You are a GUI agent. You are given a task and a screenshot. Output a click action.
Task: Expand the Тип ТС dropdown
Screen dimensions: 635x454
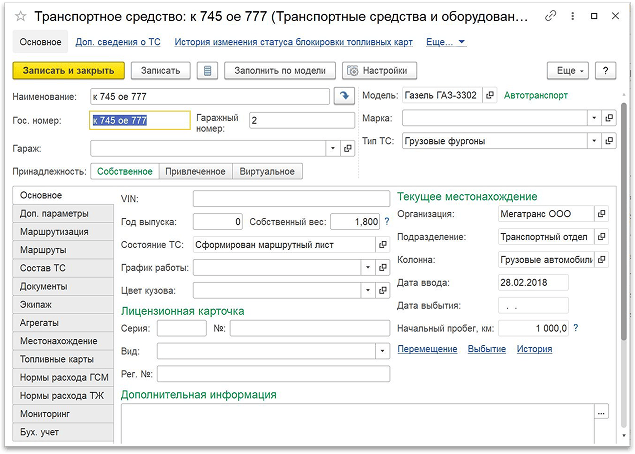click(594, 141)
